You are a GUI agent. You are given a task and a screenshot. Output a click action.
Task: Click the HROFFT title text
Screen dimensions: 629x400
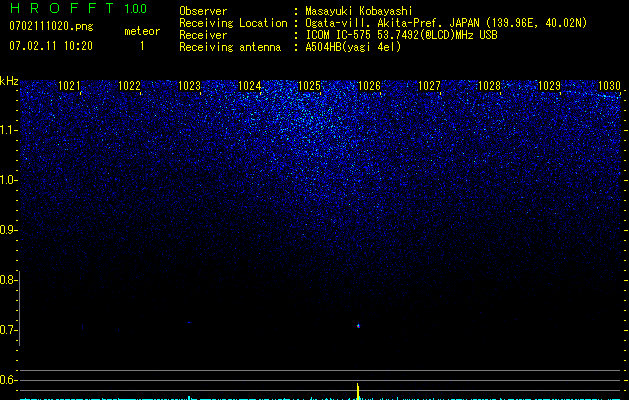61,8
